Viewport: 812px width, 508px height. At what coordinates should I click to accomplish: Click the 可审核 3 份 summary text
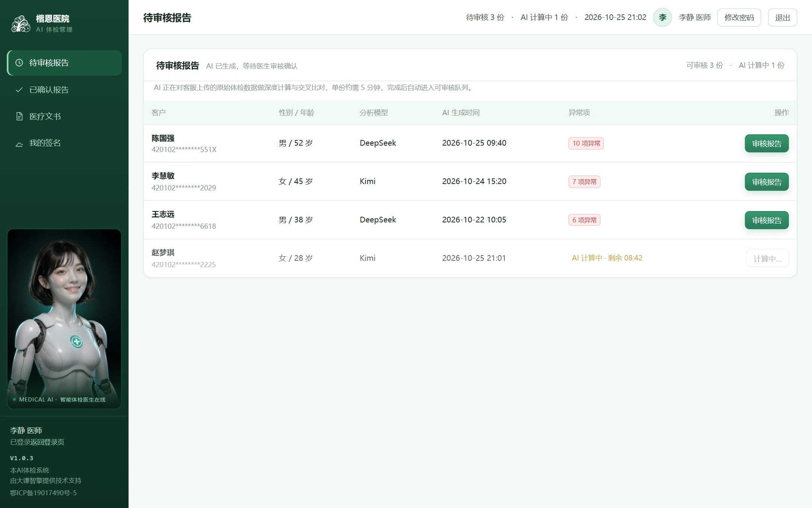coord(704,65)
